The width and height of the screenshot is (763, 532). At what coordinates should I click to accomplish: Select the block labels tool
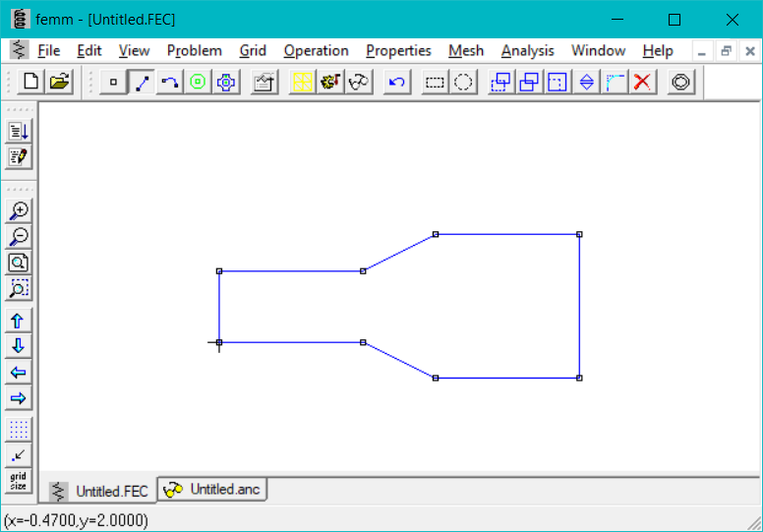(198, 82)
